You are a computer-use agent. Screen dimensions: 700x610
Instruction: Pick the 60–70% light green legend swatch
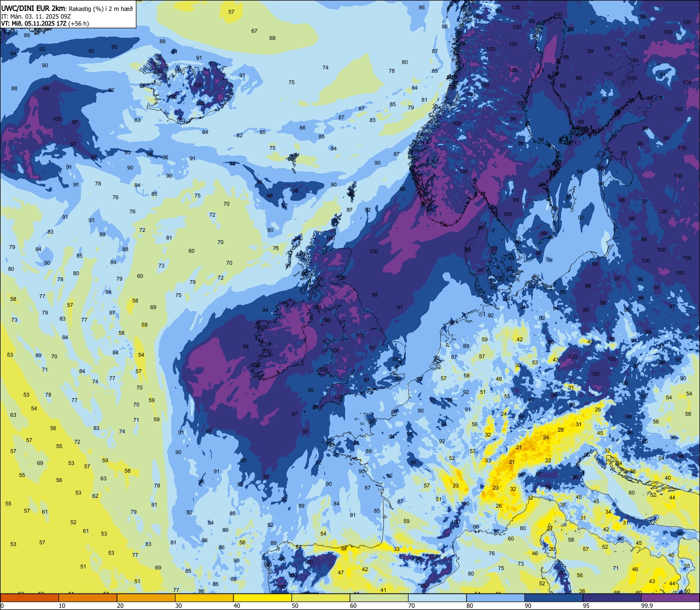click(x=379, y=597)
